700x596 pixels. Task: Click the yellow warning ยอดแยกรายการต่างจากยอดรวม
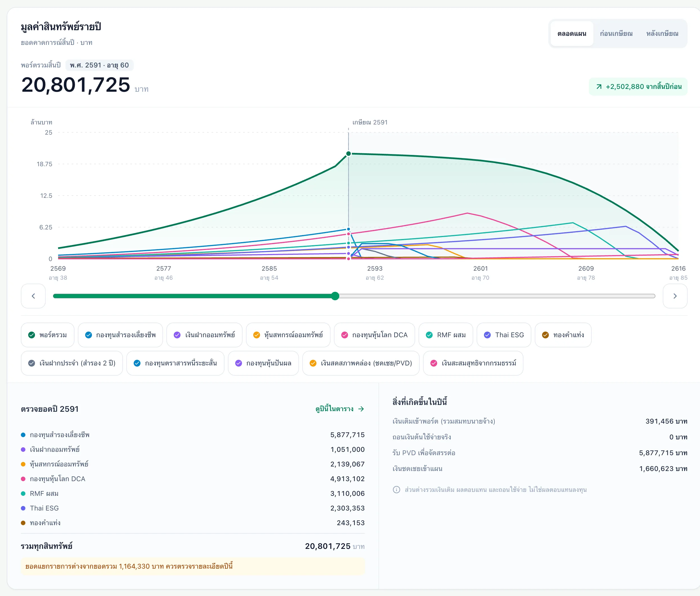click(x=193, y=566)
